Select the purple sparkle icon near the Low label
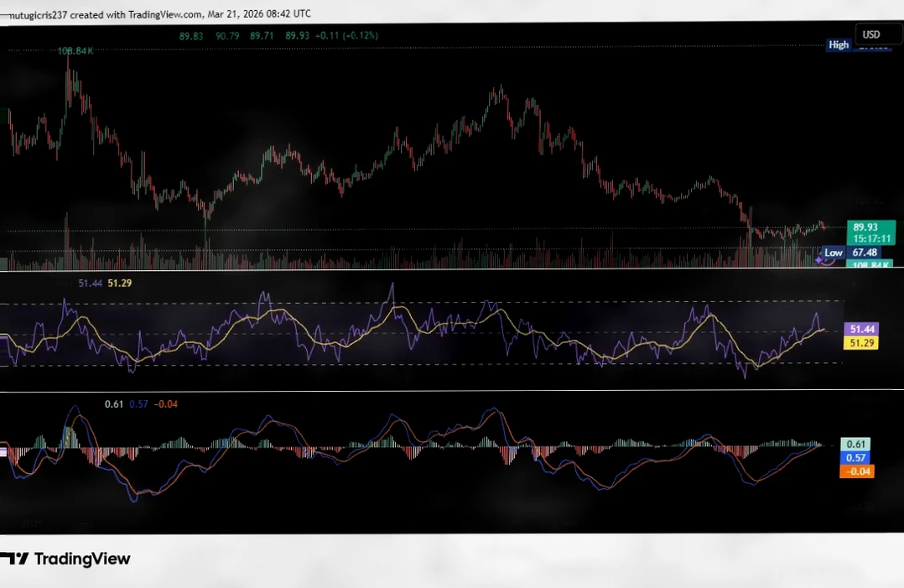904x588 pixels. click(818, 261)
